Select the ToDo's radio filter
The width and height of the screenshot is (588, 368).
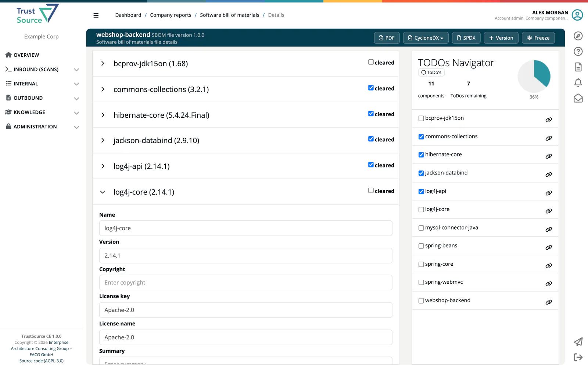click(x=423, y=72)
